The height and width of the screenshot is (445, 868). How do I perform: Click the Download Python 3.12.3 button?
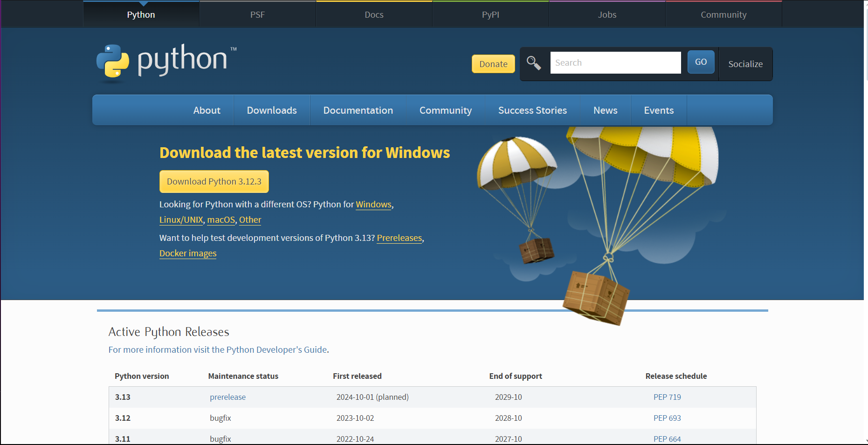[x=214, y=181]
